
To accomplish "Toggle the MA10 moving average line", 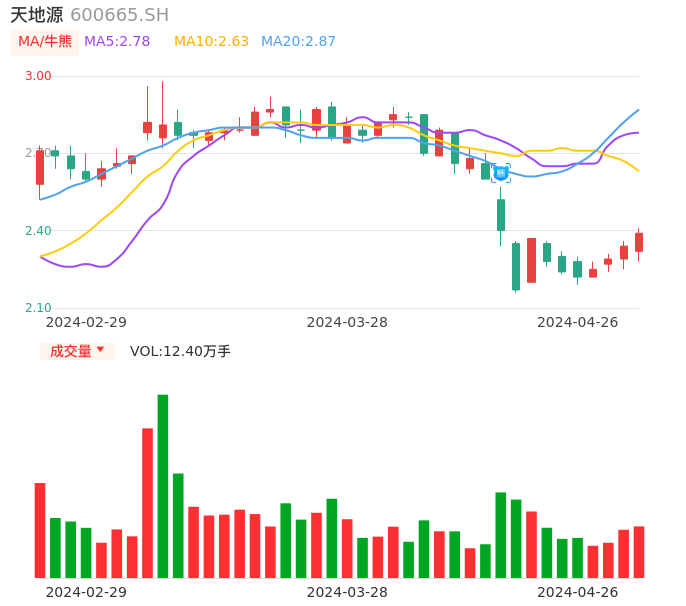I will (x=211, y=41).
